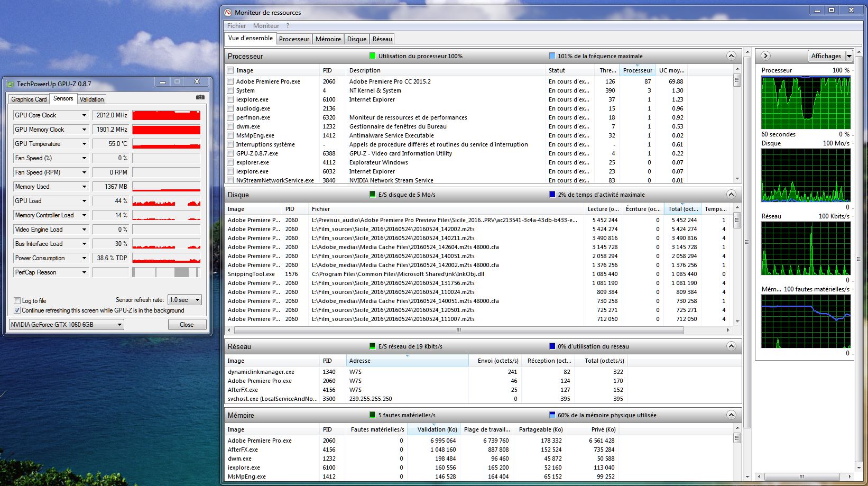Enable the Log to file checkbox
This screenshot has width=868, height=486.
pyautogui.click(x=17, y=300)
